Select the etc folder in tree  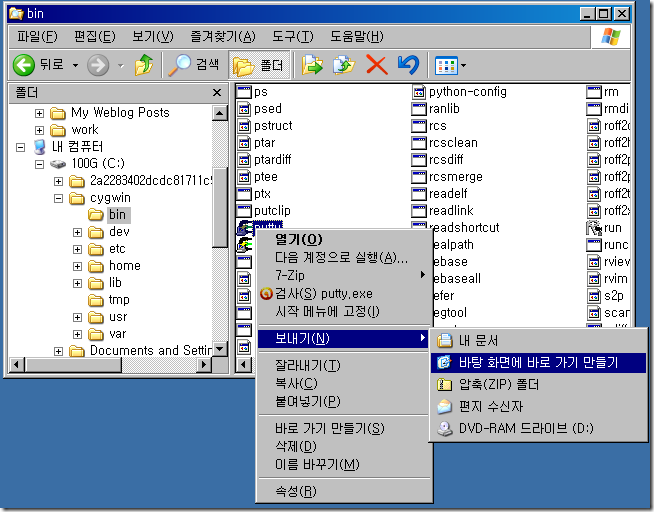(117, 249)
